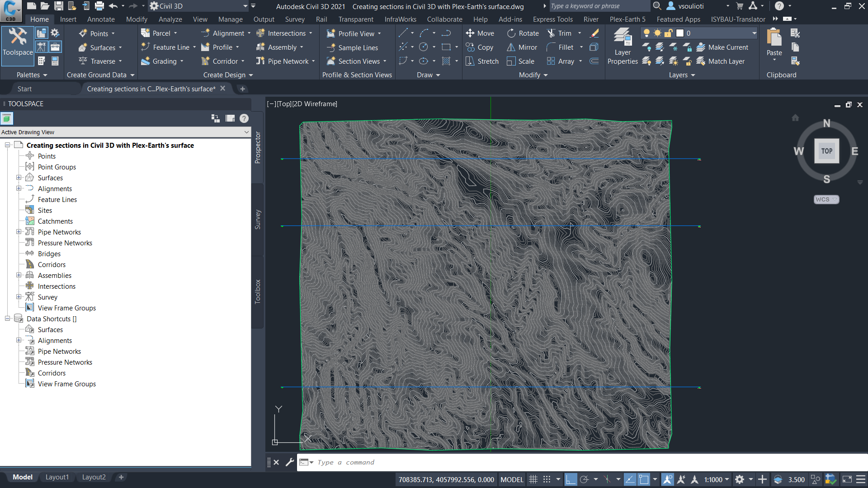The image size is (868, 488).
Task: Click the Match Layer tool
Action: [x=721, y=61]
